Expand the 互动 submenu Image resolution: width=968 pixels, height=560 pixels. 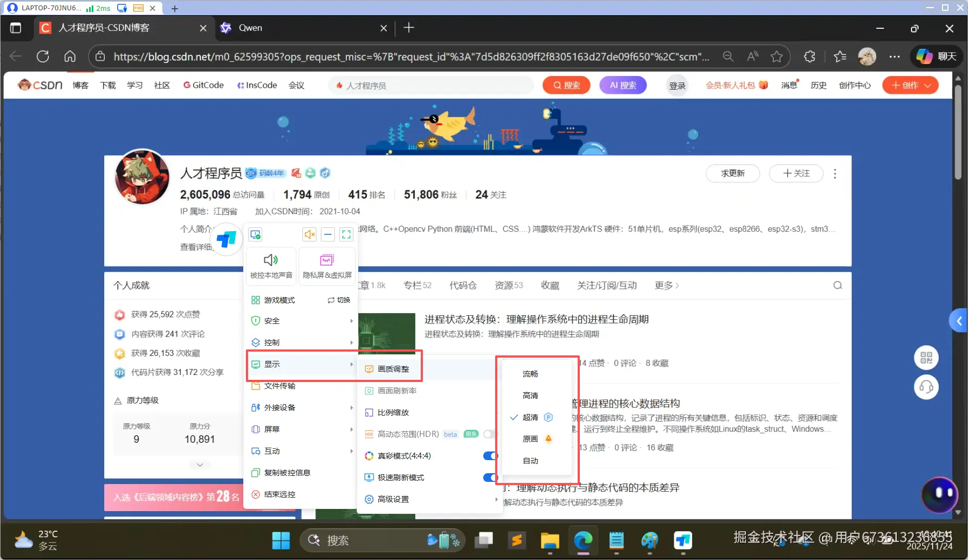302,451
